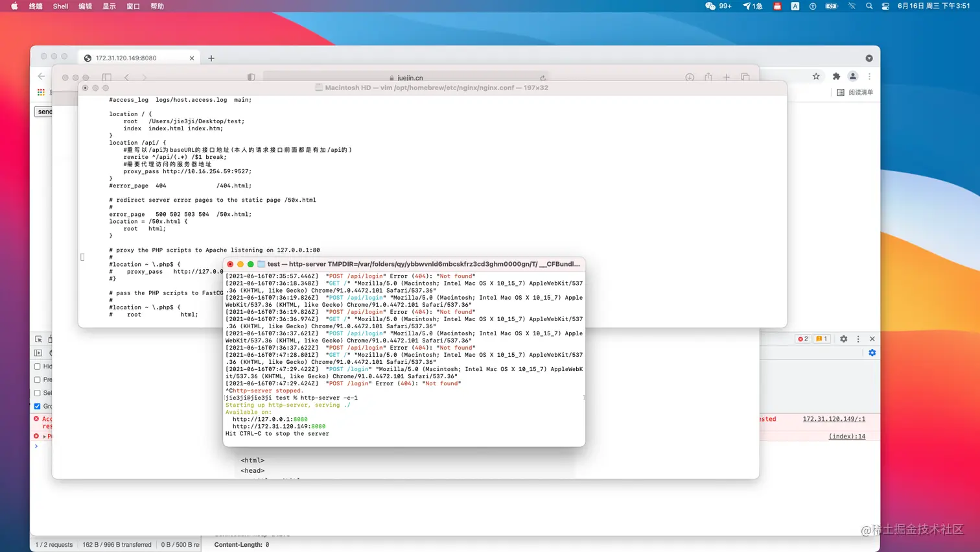The image size is (980, 552).
Task: Go back in the Safari window
Action: [x=127, y=77]
